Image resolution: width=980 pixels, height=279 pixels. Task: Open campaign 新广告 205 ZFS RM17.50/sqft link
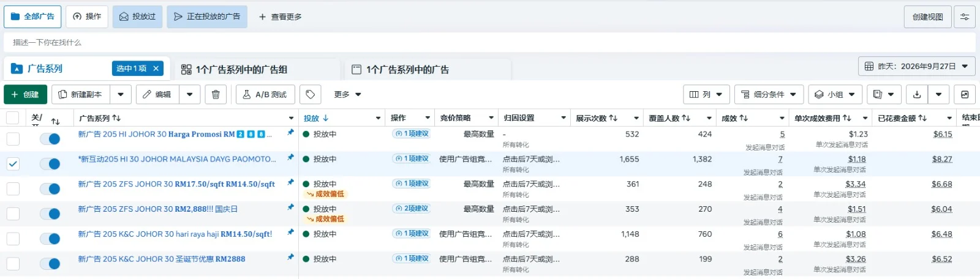click(176, 184)
